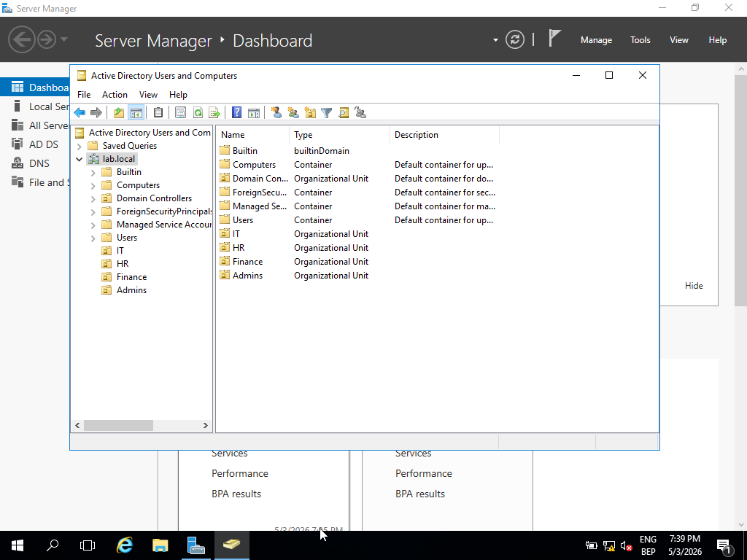
Task: Click Server Manager's large back arrow
Action: tap(22, 39)
